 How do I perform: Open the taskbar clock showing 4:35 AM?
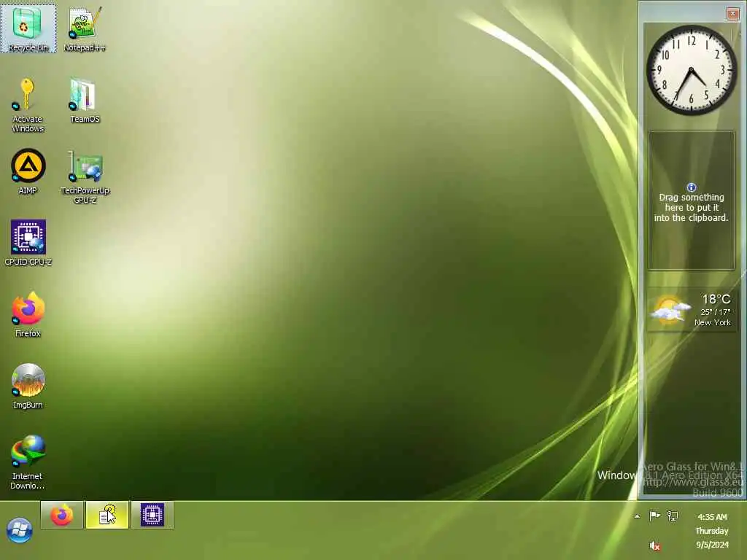[x=712, y=531]
